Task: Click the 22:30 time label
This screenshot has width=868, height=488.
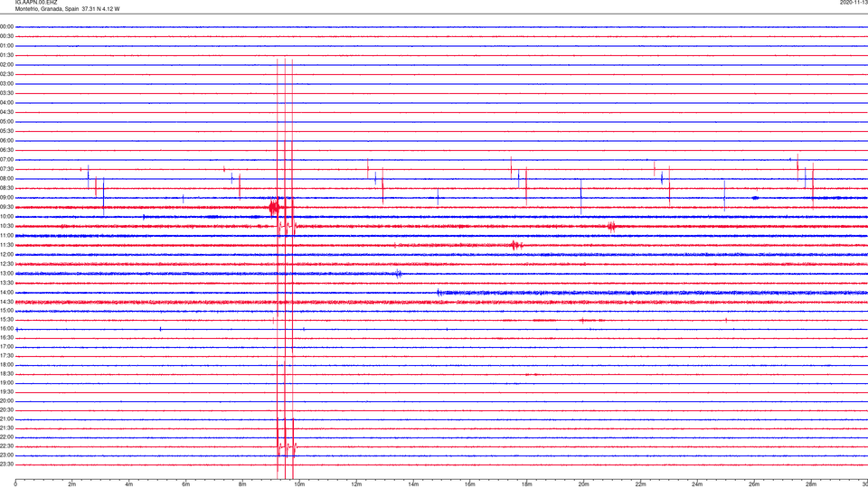Action: 6,446
